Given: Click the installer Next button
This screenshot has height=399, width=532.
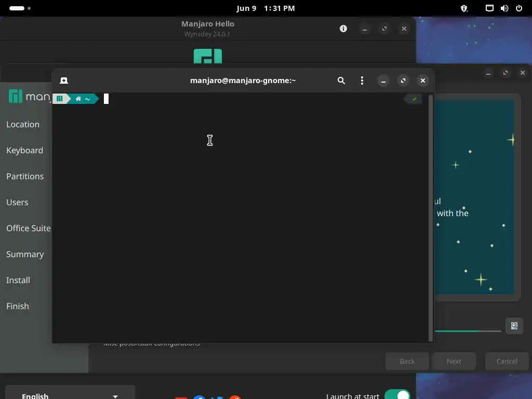Looking at the screenshot, I should [454, 362].
